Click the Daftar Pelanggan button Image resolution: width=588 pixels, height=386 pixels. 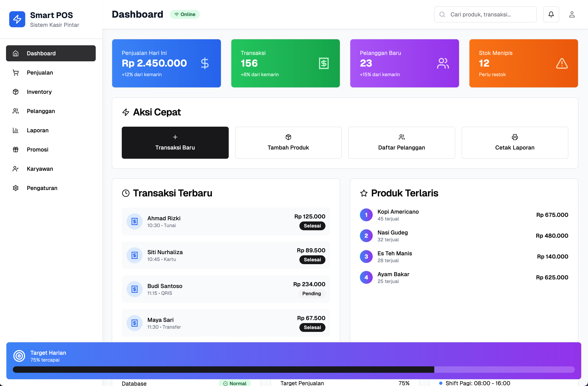click(x=402, y=143)
